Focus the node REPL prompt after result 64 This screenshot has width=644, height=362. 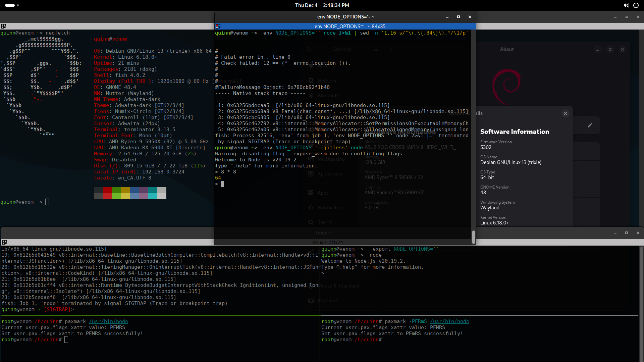(222, 184)
